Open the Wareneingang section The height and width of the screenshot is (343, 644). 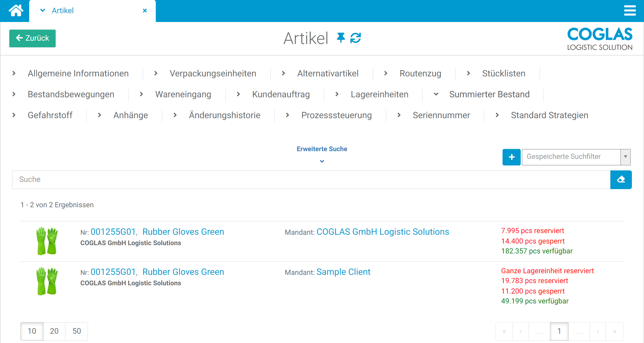point(183,94)
